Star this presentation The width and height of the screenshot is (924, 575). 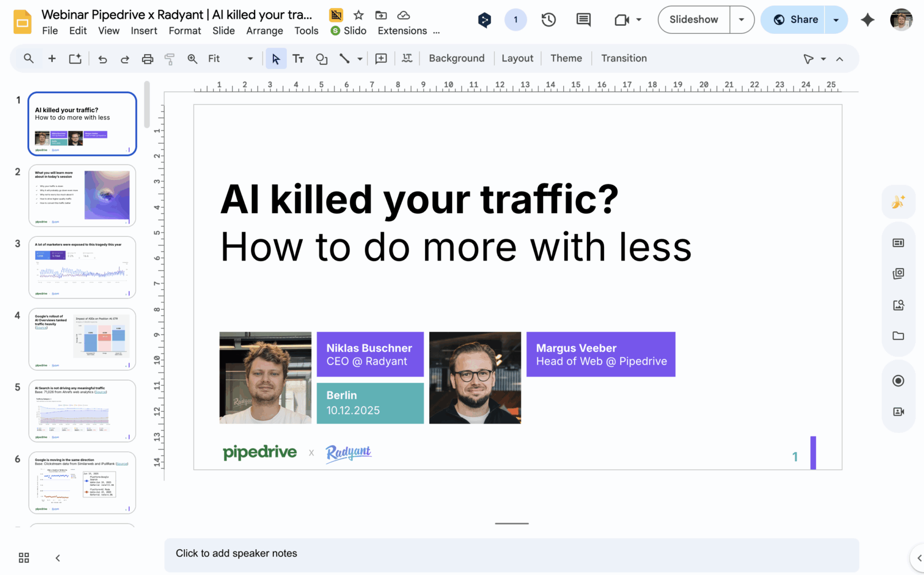click(359, 15)
